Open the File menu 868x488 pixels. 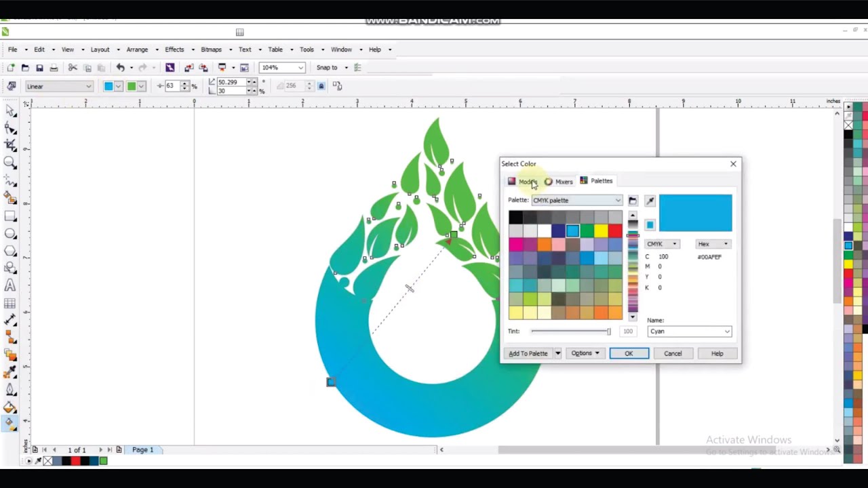point(13,49)
